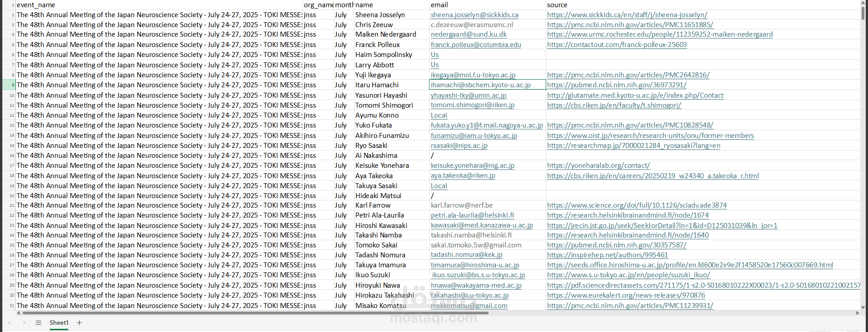Viewport: 868px width, 332px height.
Task: Open the c.dezeeuw@erasmusmc.nl email link
Action: 472,25
